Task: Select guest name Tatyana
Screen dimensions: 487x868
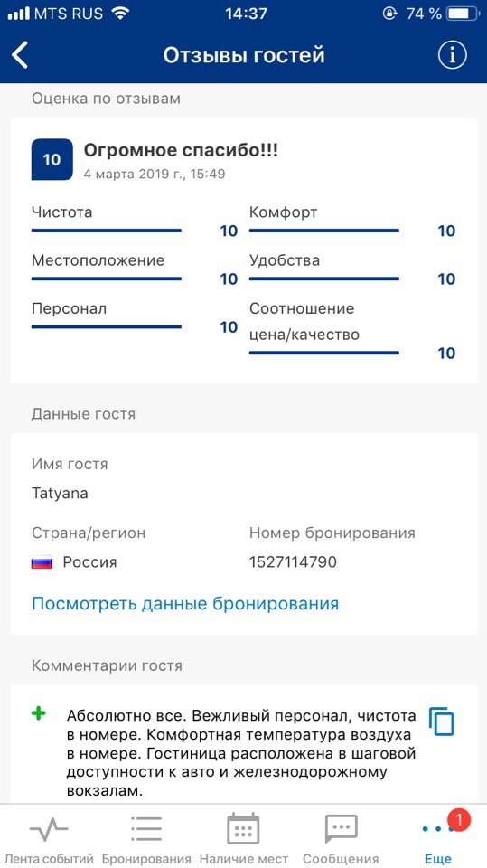Action: (60, 494)
